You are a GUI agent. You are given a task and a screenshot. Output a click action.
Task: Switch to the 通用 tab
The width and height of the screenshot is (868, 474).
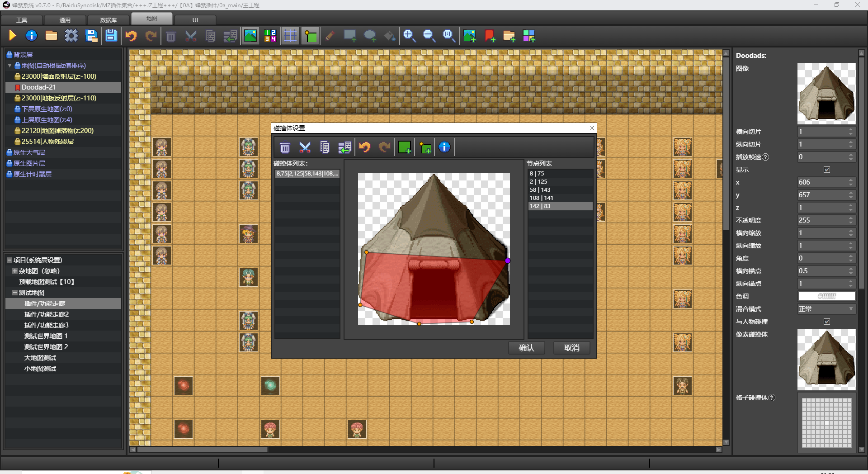[65, 20]
